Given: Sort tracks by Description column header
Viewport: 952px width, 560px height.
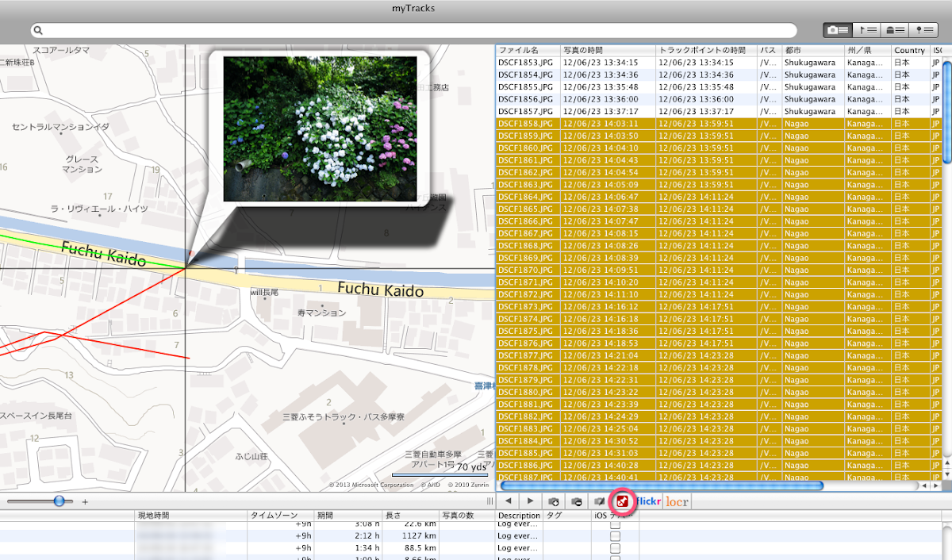Looking at the screenshot, I should tap(519, 516).
